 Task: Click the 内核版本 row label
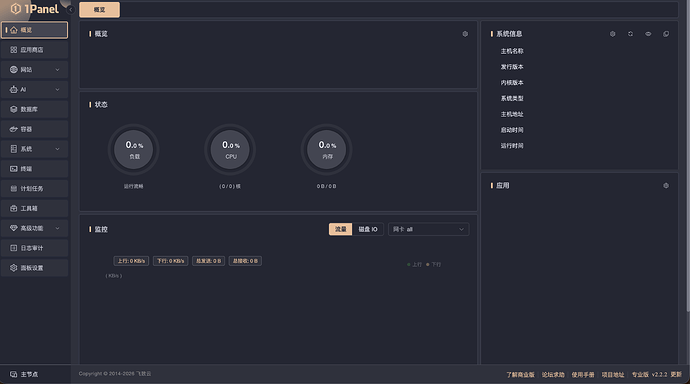point(512,83)
